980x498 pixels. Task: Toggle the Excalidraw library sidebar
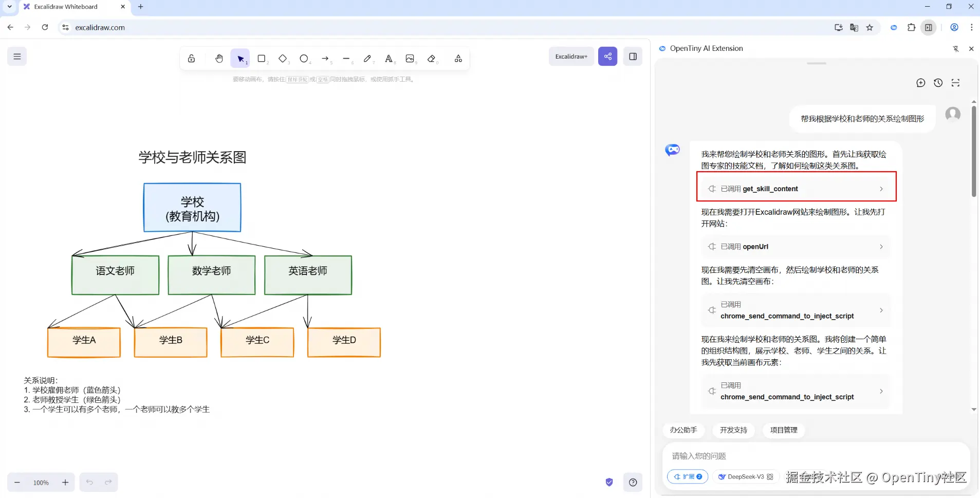tap(633, 57)
